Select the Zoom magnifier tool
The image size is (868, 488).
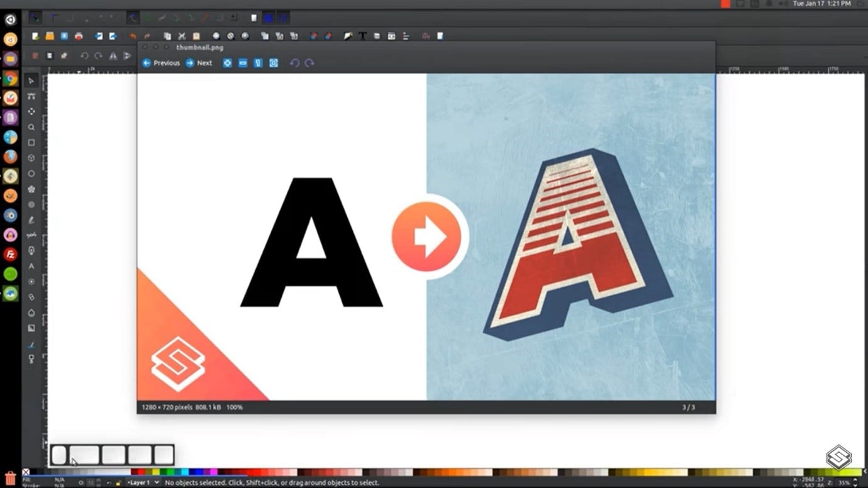pyautogui.click(x=31, y=127)
